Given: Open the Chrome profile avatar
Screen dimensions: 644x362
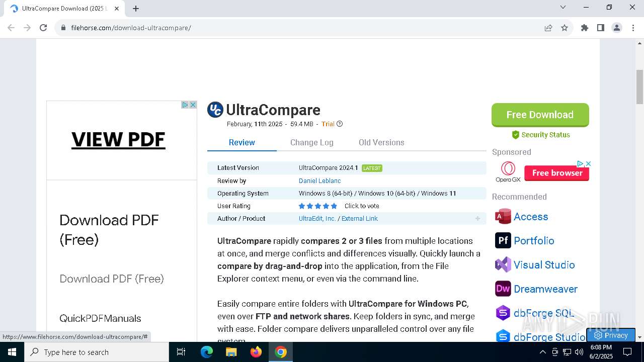Looking at the screenshot, I should click(617, 28).
